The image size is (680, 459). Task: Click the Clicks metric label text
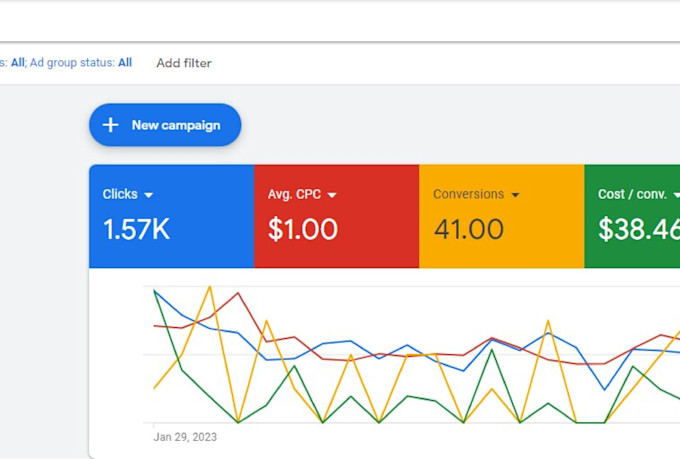tap(120, 194)
